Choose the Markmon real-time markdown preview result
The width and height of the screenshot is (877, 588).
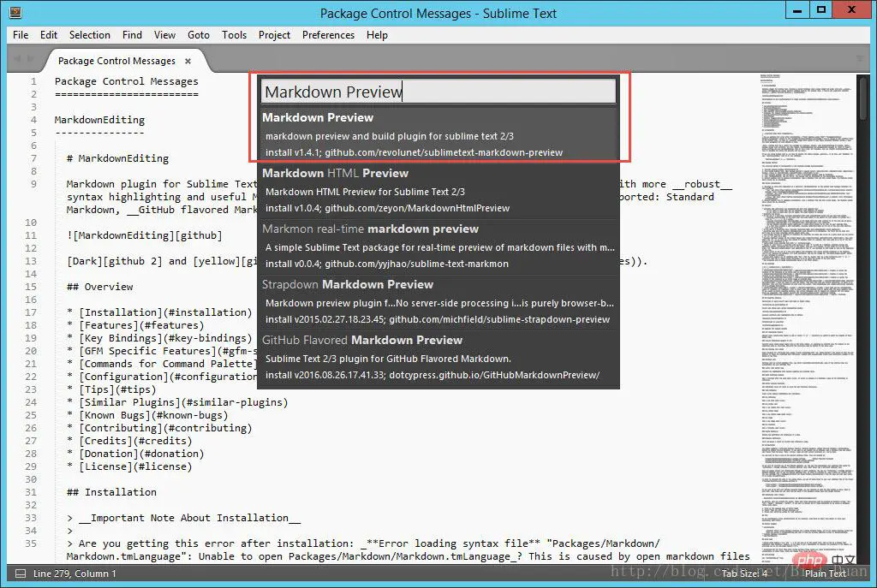[x=438, y=246]
